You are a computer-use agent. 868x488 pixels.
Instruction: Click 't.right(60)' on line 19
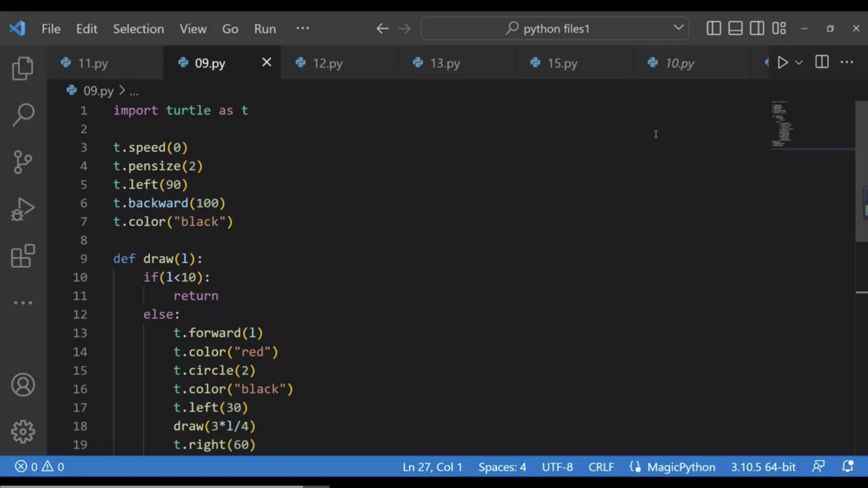click(x=214, y=445)
